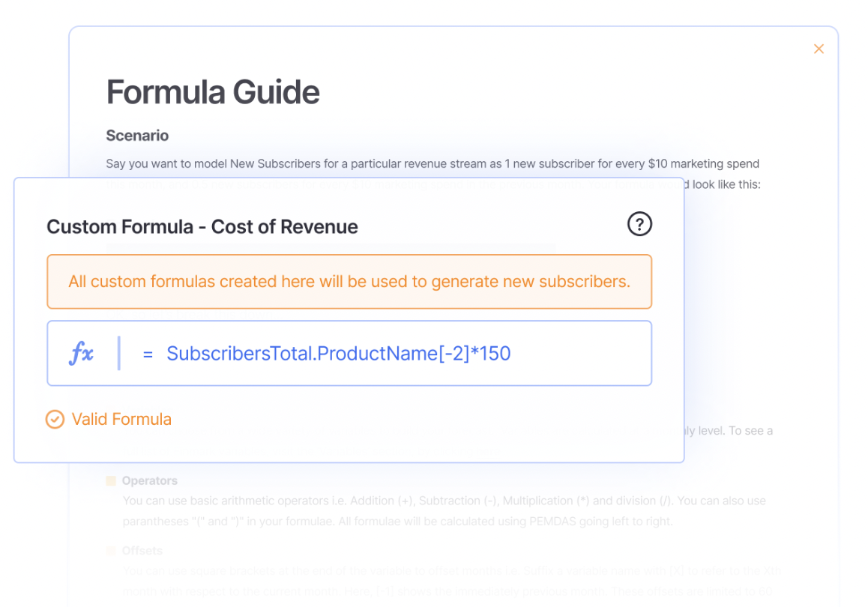Viewport: 868px width, 607px height.
Task: Click the vertical divider beside the fx icon
Action: point(118,353)
